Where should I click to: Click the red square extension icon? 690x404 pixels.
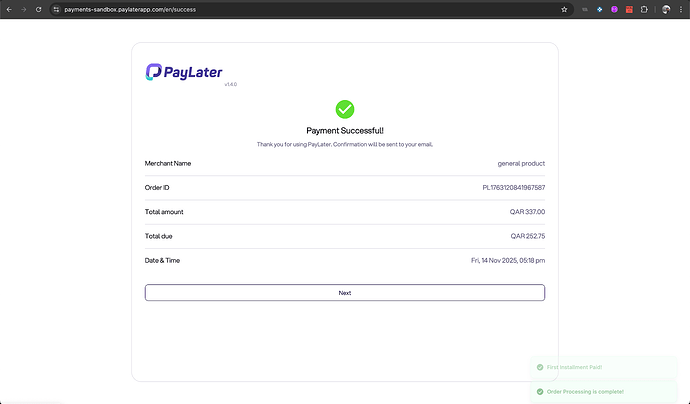tap(629, 8)
